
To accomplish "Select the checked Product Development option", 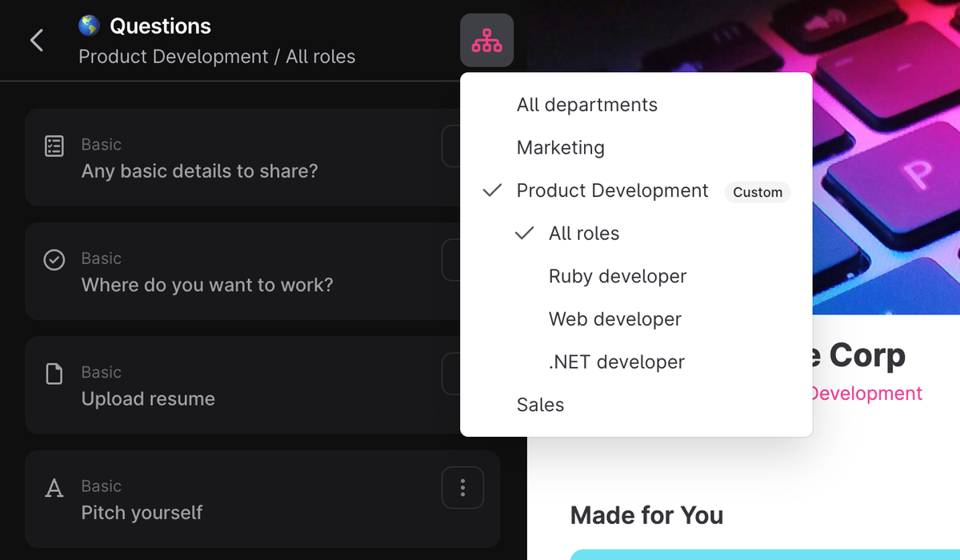I will tap(612, 190).
